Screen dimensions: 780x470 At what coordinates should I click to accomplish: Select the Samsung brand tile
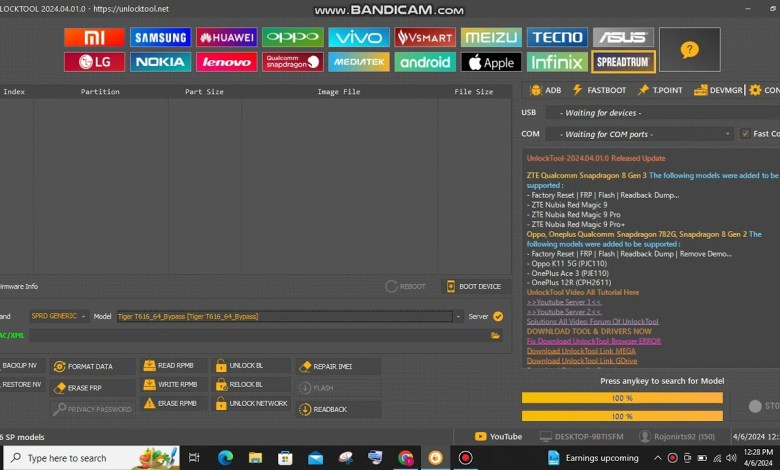coord(160,37)
